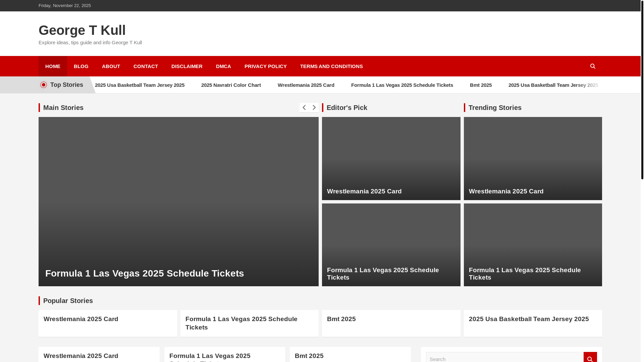Open Popular Stories Bmt 2025 article
This screenshot has width=644, height=362.
(341, 319)
